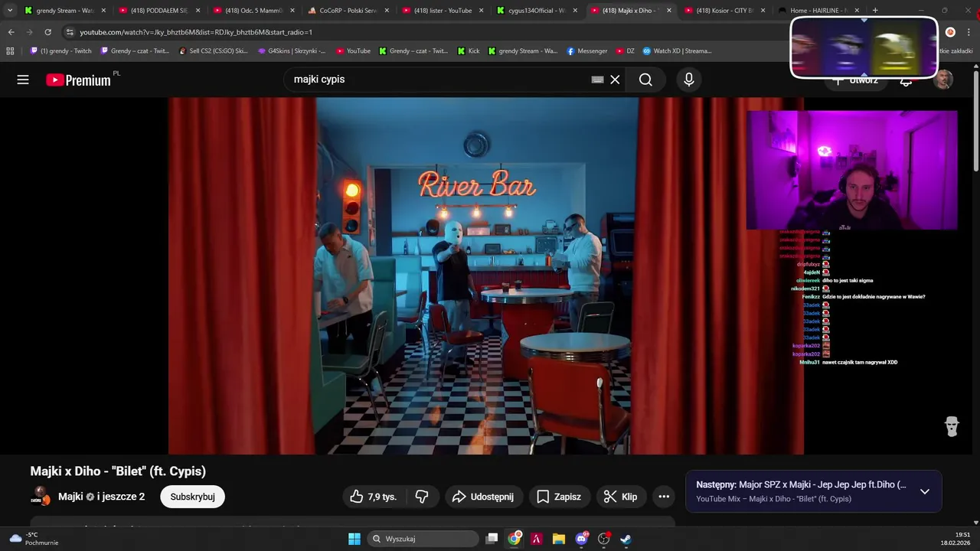Open Majki channel name link
Image resolution: width=980 pixels, height=551 pixels.
point(70,497)
